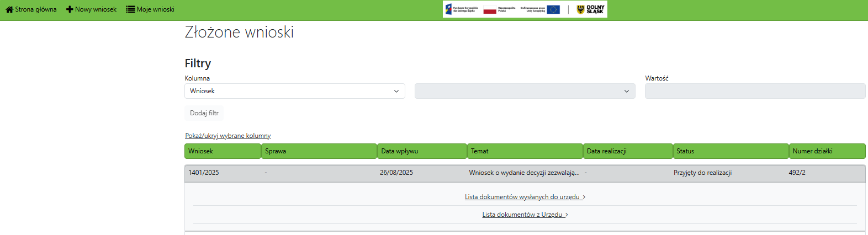Viewport: 868px width, 235px height.
Task: Open the empty dropdown next to Kolumna
Action: 525,91
